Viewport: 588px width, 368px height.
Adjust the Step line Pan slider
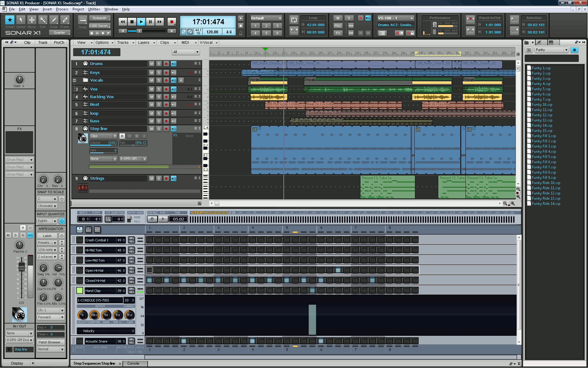click(133, 143)
